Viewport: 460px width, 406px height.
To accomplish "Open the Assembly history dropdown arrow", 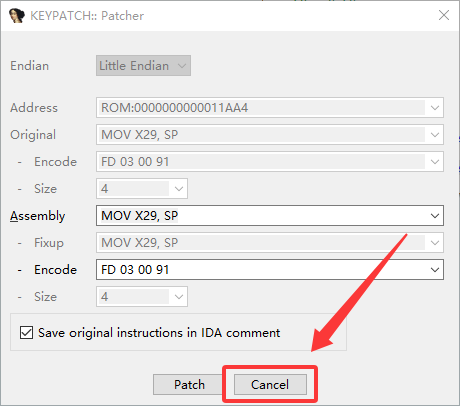I will [435, 216].
